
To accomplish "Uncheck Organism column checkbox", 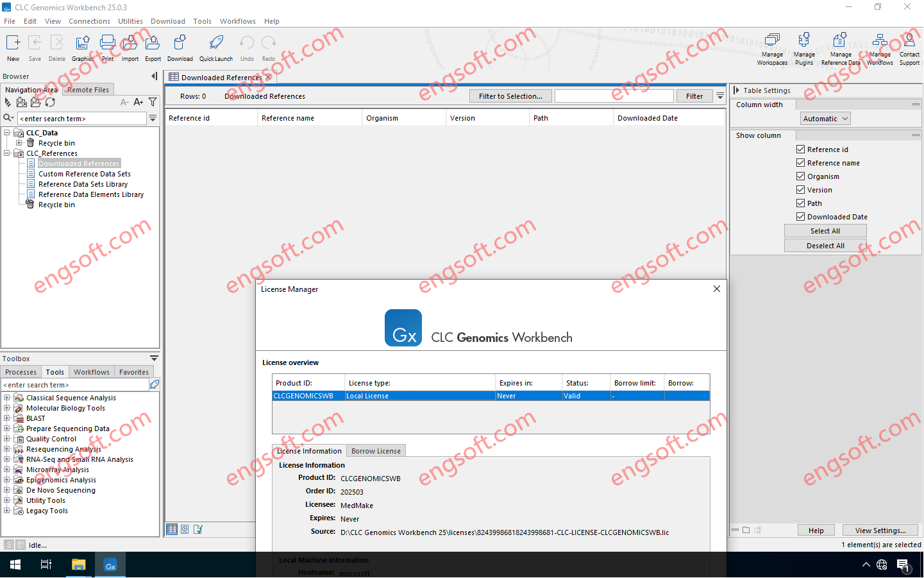I will point(800,176).
